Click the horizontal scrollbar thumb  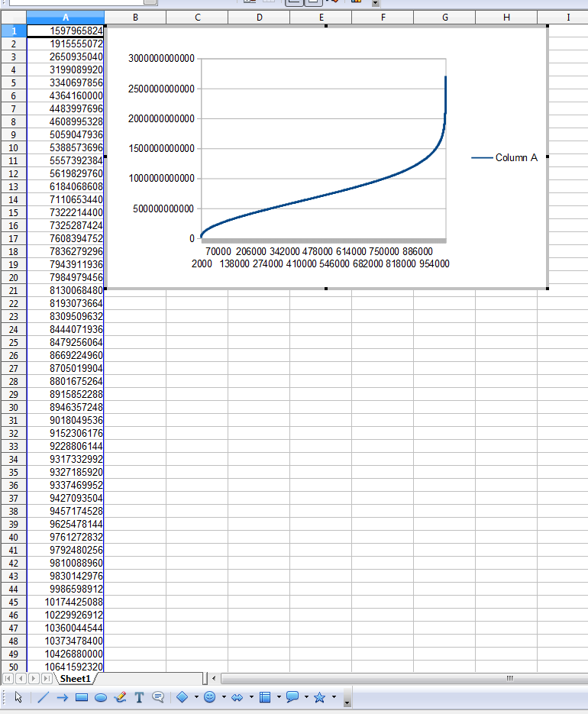[x=509, y=678]
